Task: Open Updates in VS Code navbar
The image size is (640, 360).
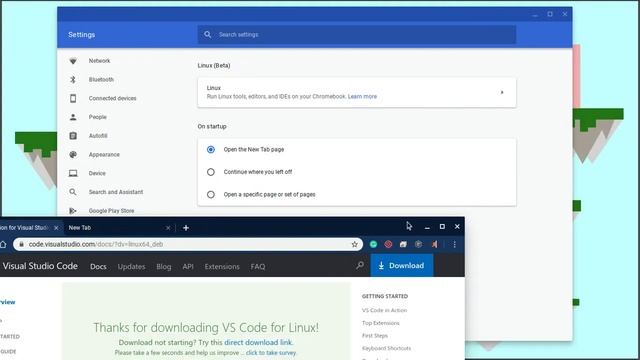Action: (x=131, y=267)
